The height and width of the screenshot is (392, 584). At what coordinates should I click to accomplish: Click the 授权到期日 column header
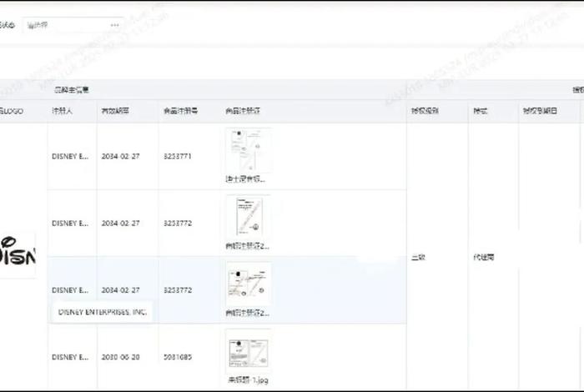pyautogui.click(x=540, y=111)
